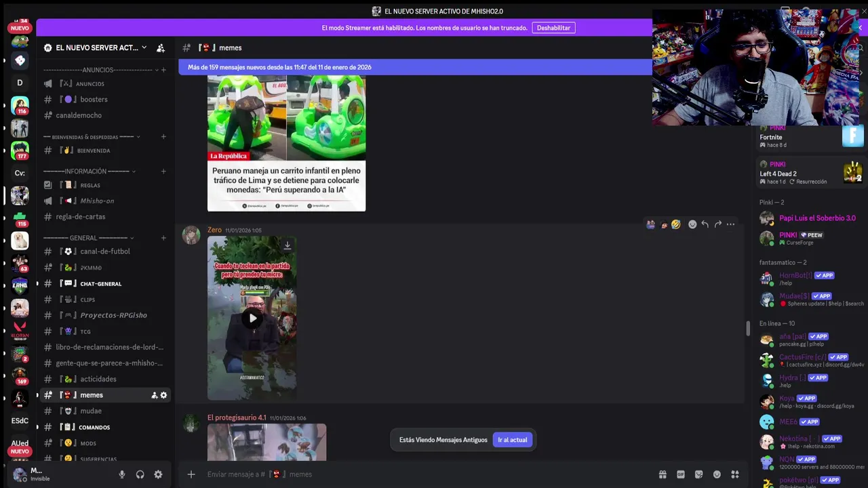868x488 pixels.
Task: Deafen audio with the headphones icon
Action: pyautogui.click(x=140, y=474)
